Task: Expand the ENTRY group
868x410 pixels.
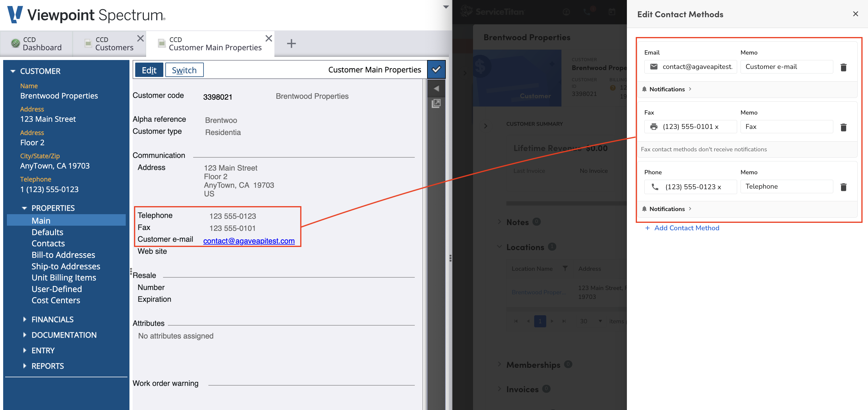Action: tap(24, 350)
